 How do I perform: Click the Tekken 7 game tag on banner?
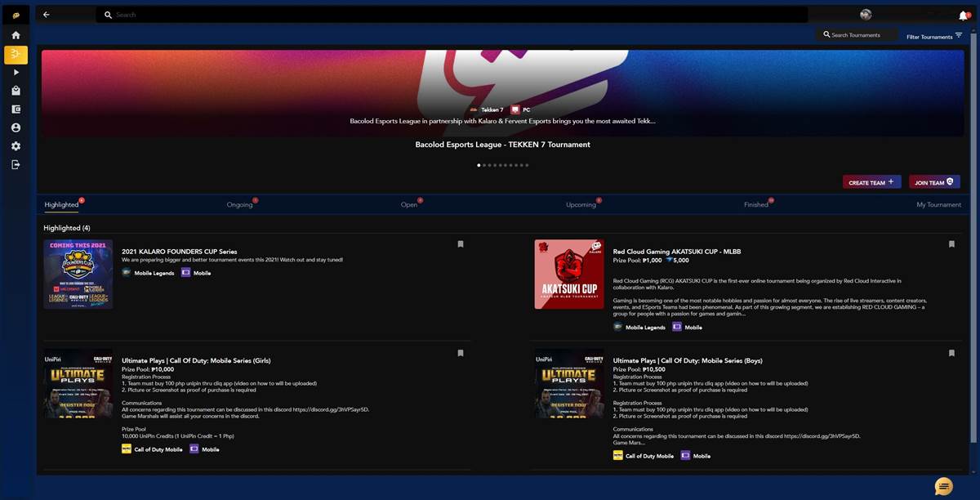pos(487,109)
